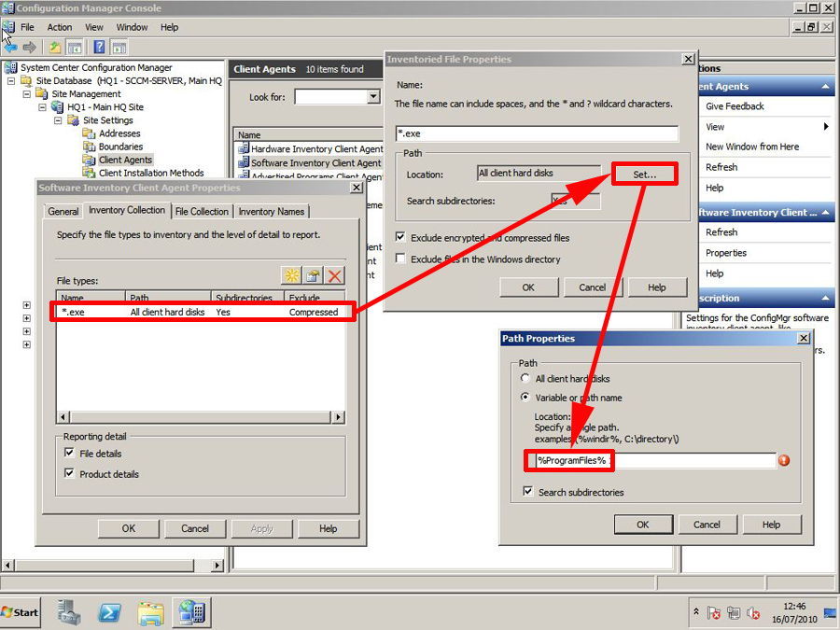This screenshot has height=630, width=840.
Task: Click the Boundaries folder icon in the tree
Action: coord(89,147)
